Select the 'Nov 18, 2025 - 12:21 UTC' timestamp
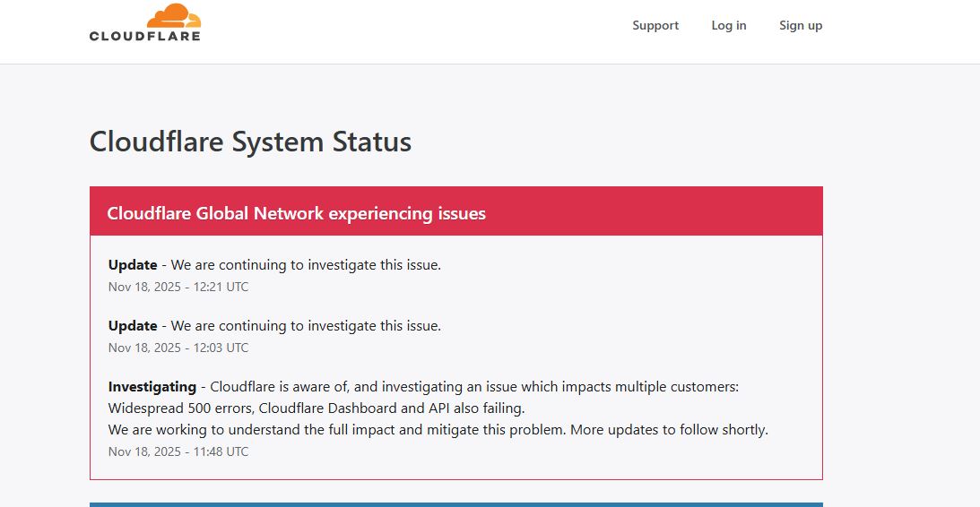 pyautogui.click(x=178, y=288)
